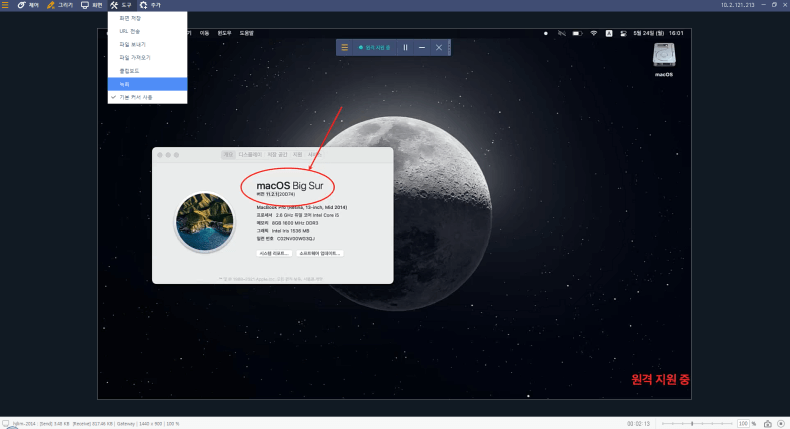Switch to the 서비스 (Service) tab

coord(314,155)
